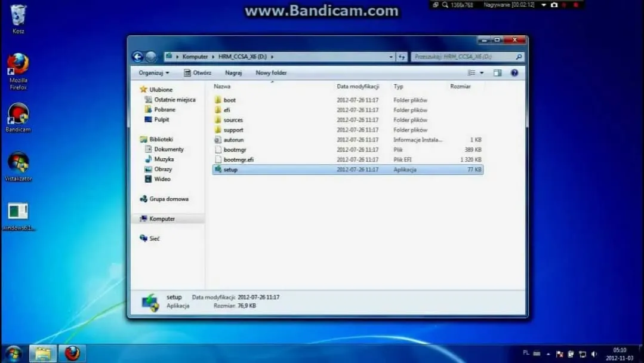Expand address bar history dropdown
The image size is (644, 363).
tap(391, 57)
